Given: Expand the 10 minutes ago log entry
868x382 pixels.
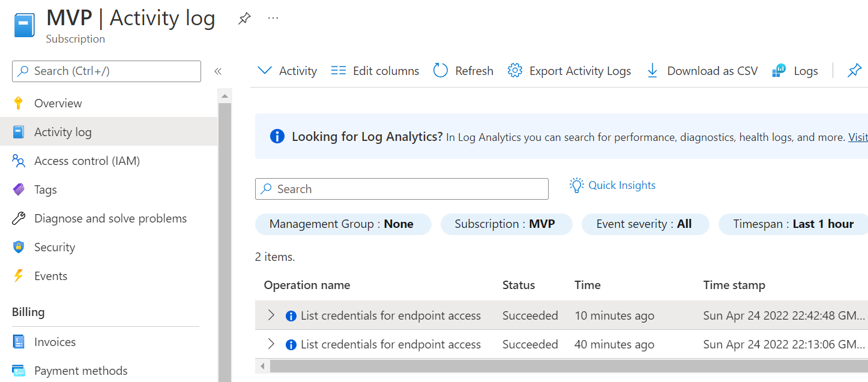Looking at the screenshot, I should coord(271,315).
